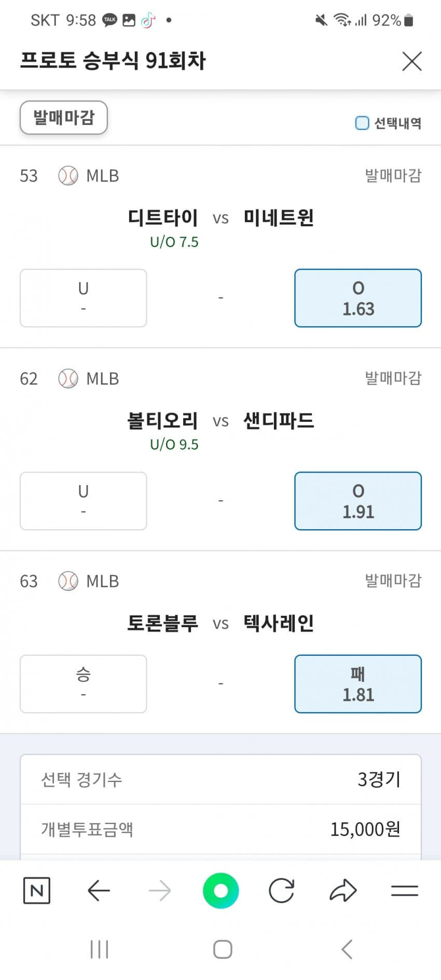
Task: Select Under for 디트타이 vs 미네트윈
Action: 84,298
